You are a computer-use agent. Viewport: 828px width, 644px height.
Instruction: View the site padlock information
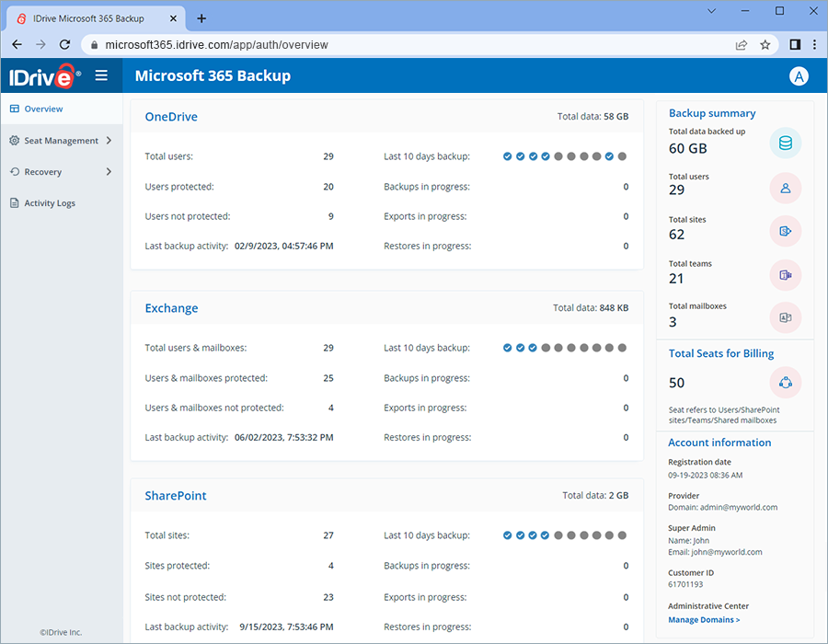95,45
